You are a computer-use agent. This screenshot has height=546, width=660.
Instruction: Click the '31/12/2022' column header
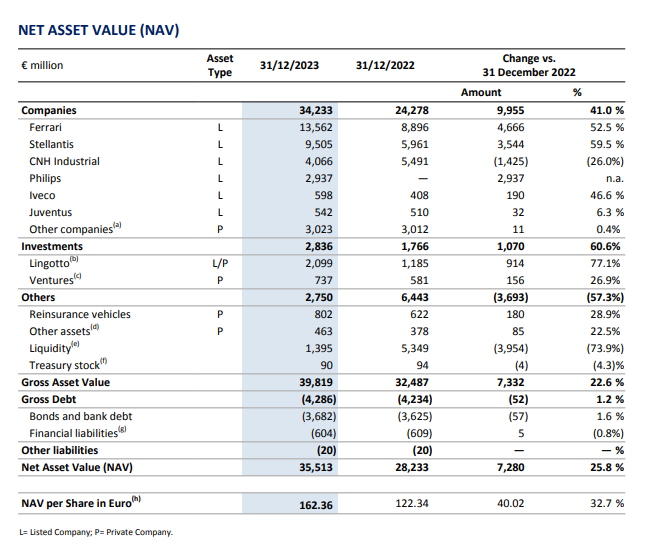point(385,65)
